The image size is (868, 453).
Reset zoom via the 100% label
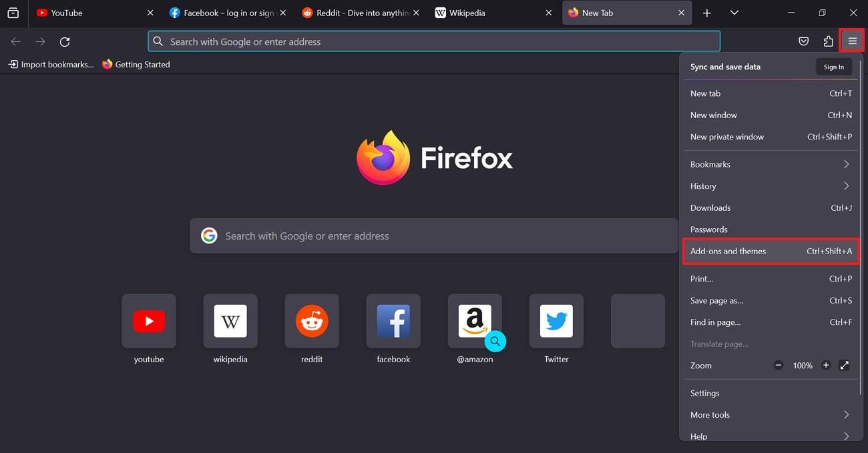[x=802, y=366]
